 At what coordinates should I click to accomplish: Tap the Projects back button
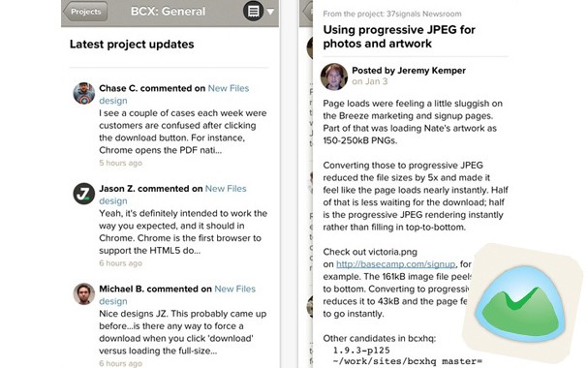tap(86, 12)
